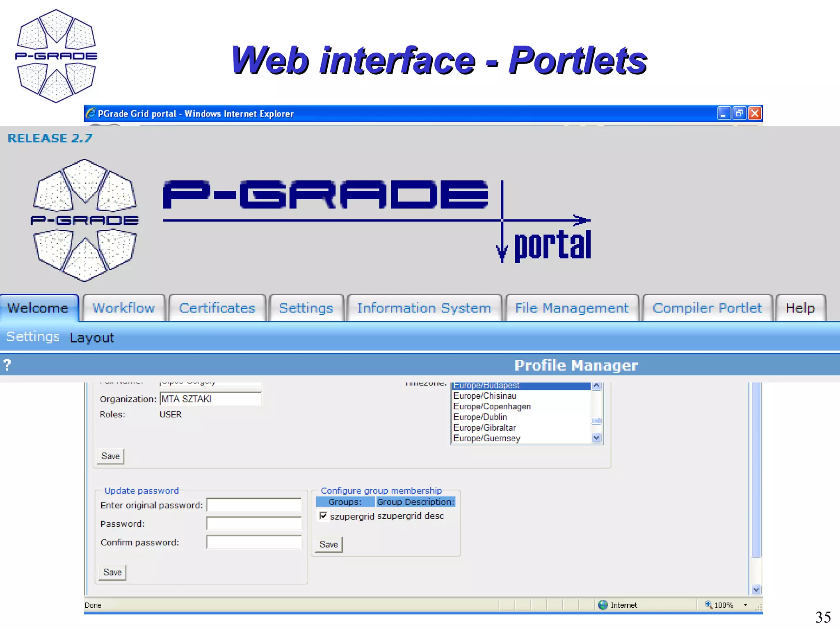Click the RELEASE 2.7 label

tap(50, 138)
